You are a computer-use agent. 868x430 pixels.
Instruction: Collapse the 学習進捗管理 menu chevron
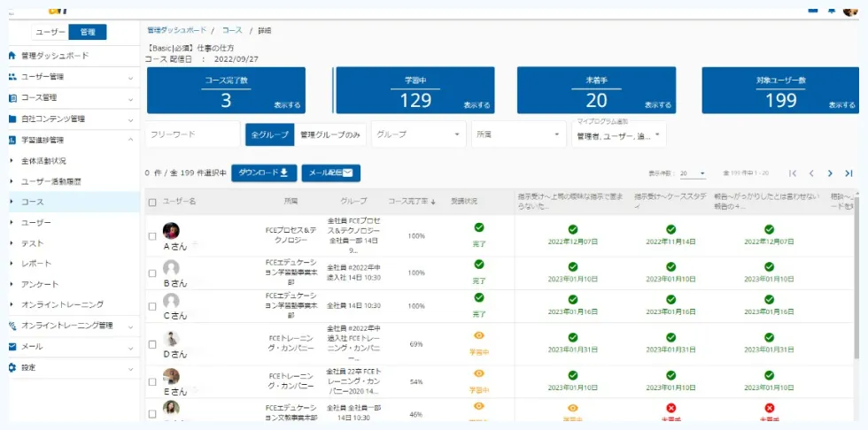(131, 140)
